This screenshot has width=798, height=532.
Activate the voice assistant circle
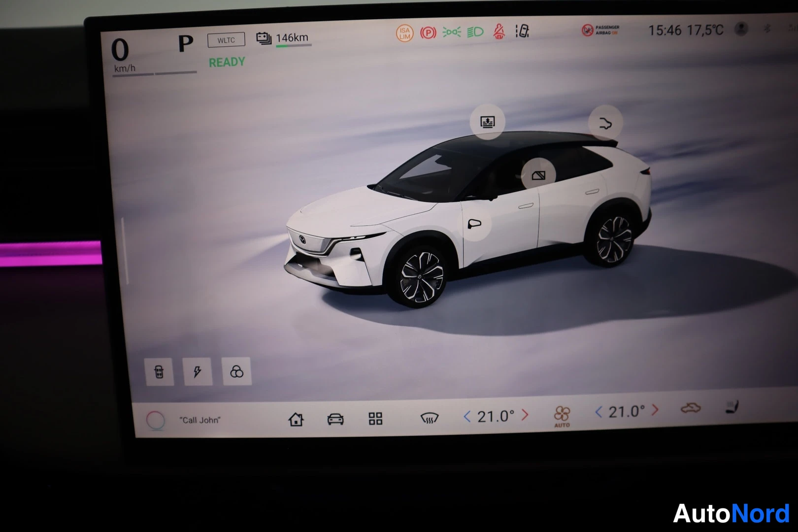coord(156,420)
